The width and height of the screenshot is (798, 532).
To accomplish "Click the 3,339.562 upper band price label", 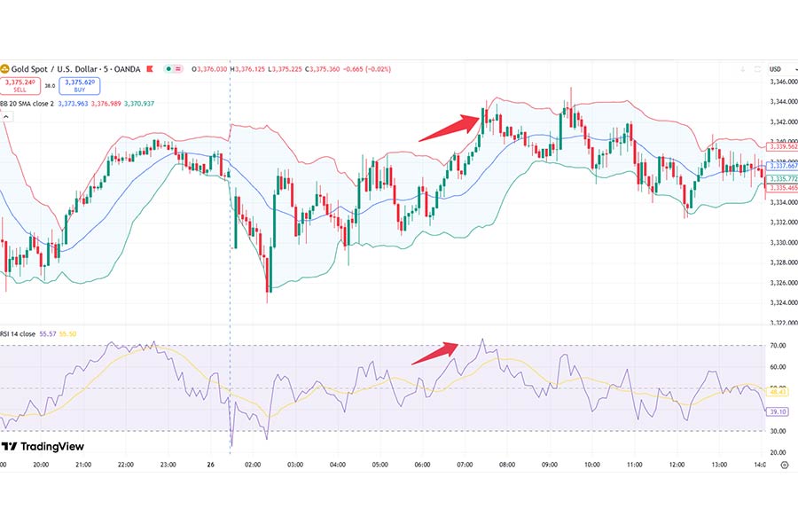I will (x=782, y=146).
